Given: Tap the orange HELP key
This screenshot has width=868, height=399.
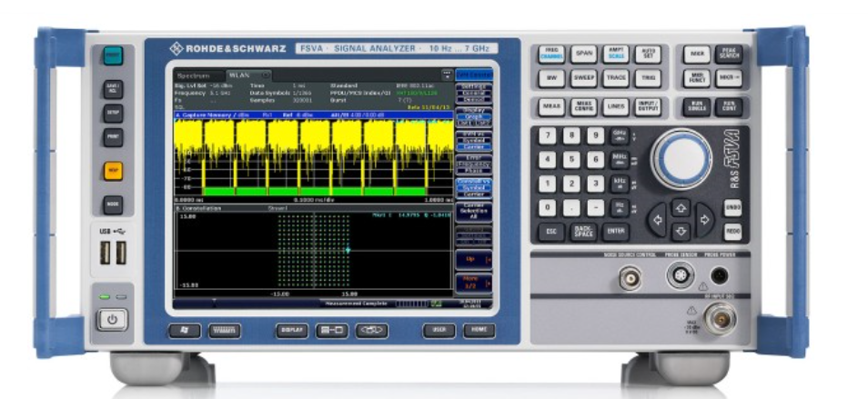Looking at the screenshot, I should [x=113, y=171].
